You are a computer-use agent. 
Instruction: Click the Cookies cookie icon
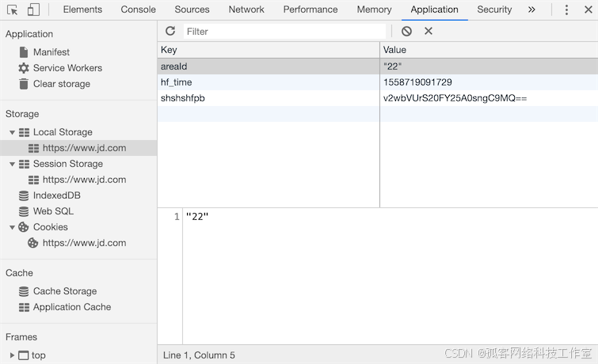[24, 227]
